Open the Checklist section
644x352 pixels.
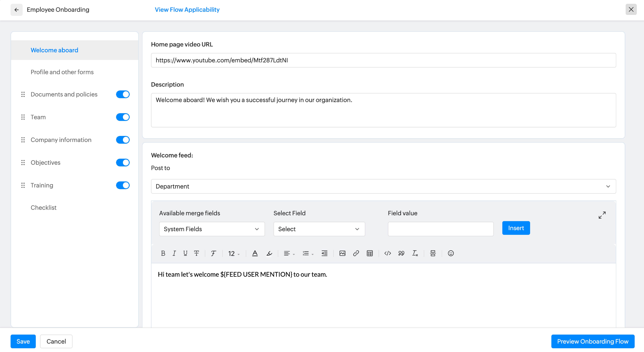44,207
